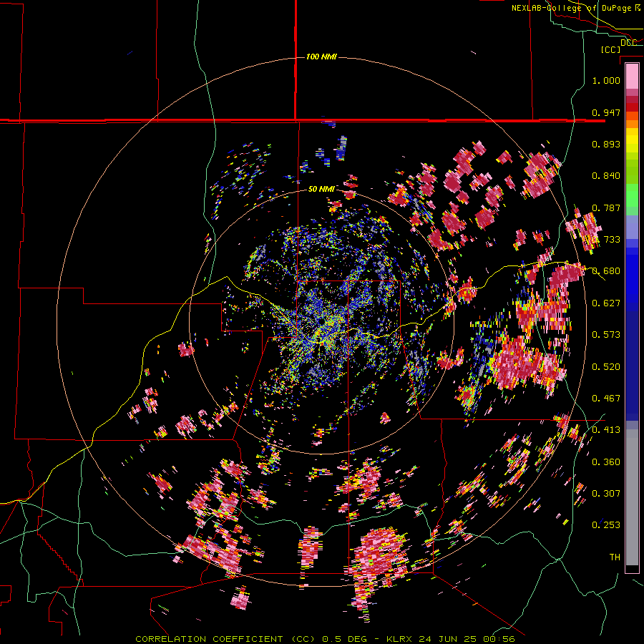The height and width of the screenshot is (644, 644).
Task: Click the yellow band of the color bar
Action: [x=632, y=141]
